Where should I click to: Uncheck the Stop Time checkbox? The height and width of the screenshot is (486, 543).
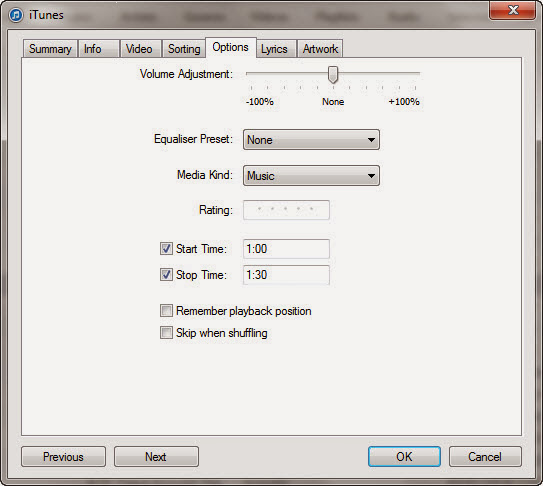[x=166, y=275]
